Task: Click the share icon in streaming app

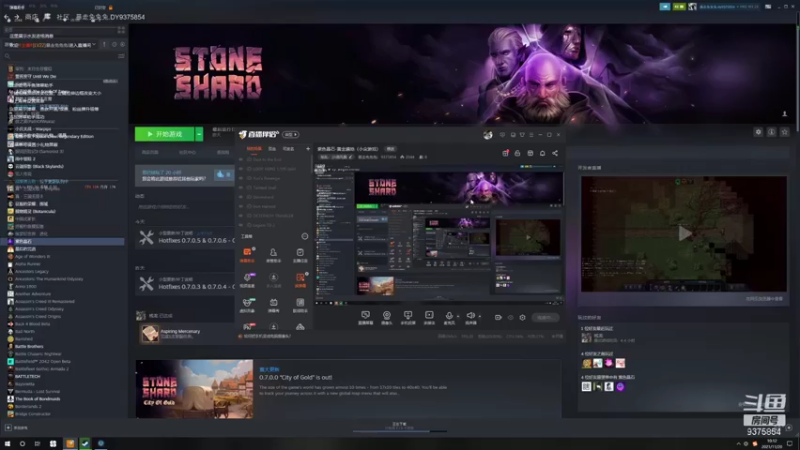Action: (555, 153)
